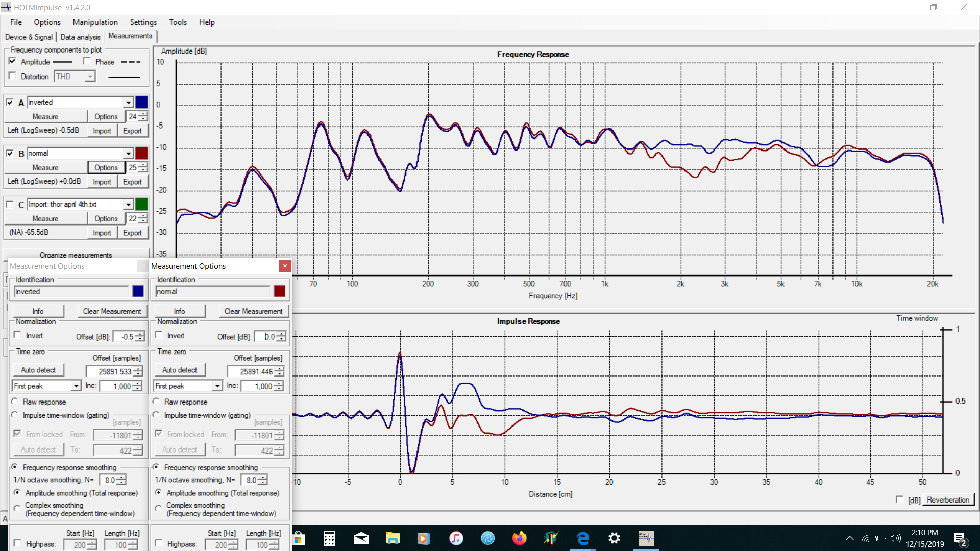Adjust octave smoothing N spinner in the normal dialog
The width and height of the screenshot is (980, 551).
(262, 480)
